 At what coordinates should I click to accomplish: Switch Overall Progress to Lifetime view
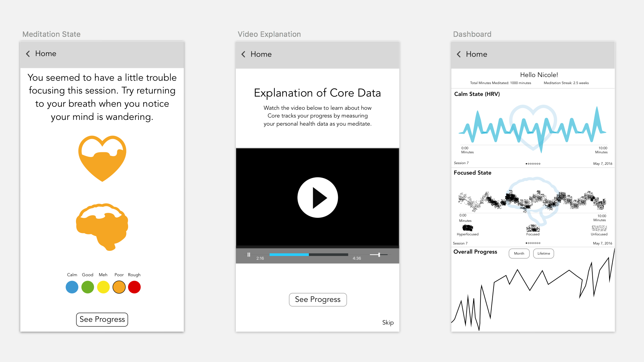(544, 254)
